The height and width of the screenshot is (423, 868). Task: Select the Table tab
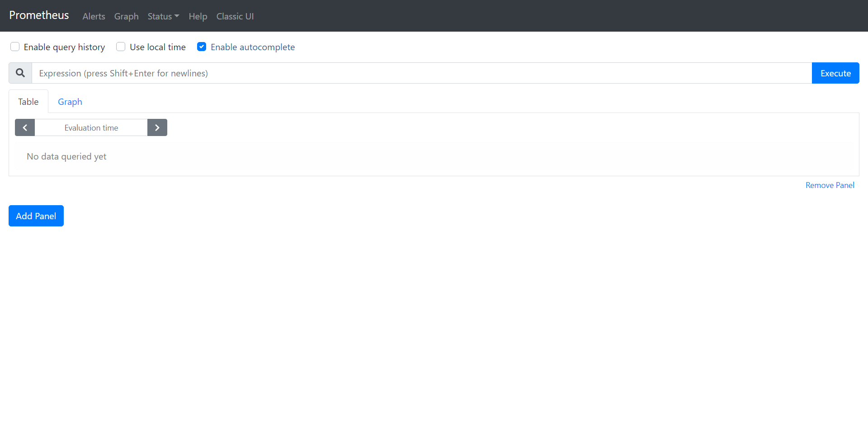coord(28,102)
